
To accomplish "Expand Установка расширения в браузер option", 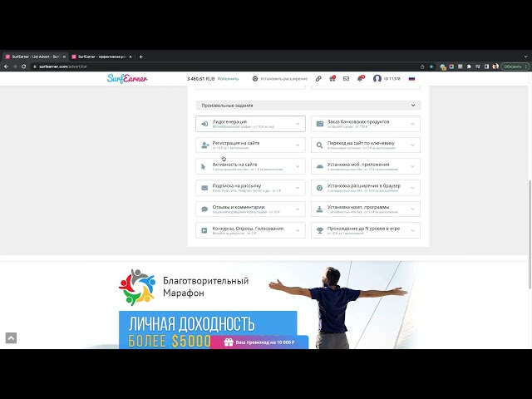I will (x=366, y=188).
